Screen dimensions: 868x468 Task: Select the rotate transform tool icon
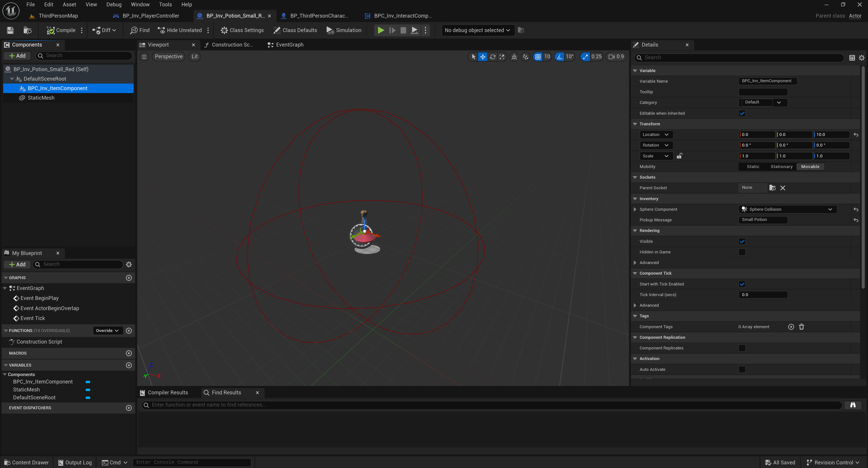click(x=492, y=56)
